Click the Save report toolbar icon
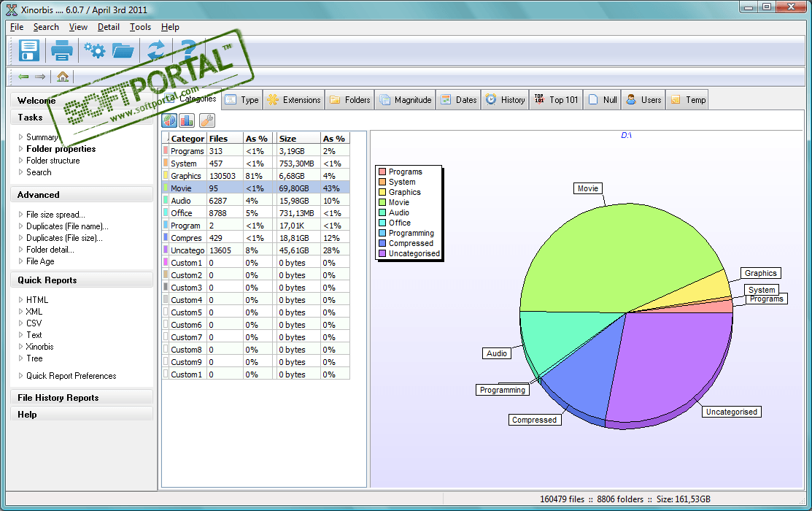Viewport: 812px width, 511px height. point(29,50)
